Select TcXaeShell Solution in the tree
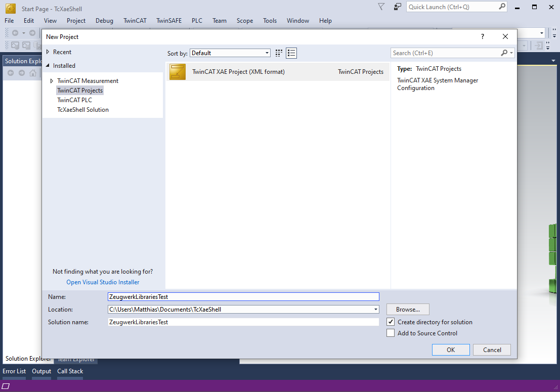The height and width of the screenshot is (392, 560). pos(83,110)
